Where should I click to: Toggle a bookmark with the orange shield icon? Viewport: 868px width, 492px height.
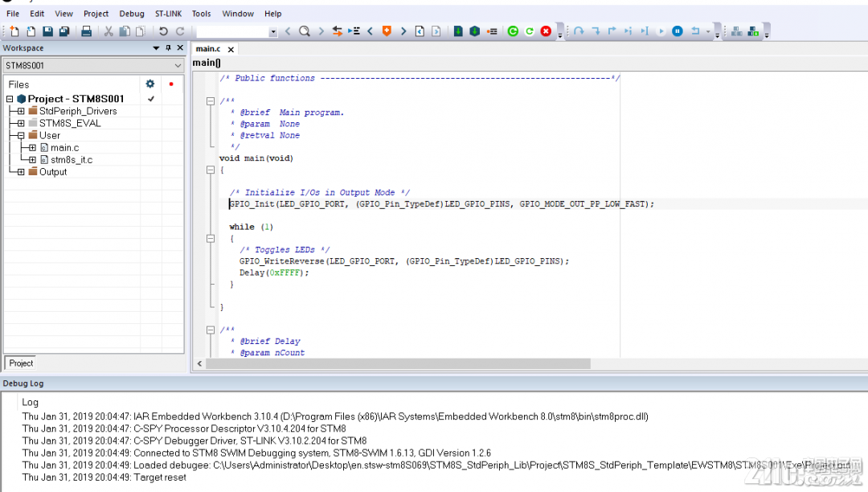(387, 31)
